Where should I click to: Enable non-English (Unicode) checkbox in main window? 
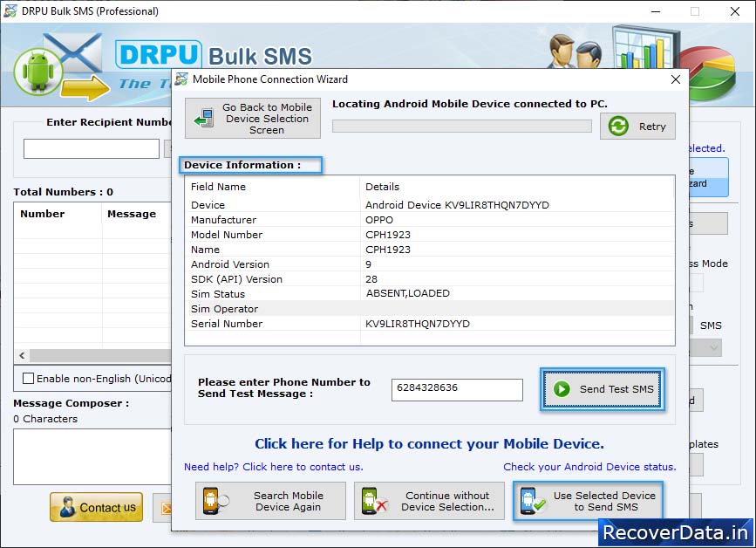pyautogui.click(x=29, y=378)
